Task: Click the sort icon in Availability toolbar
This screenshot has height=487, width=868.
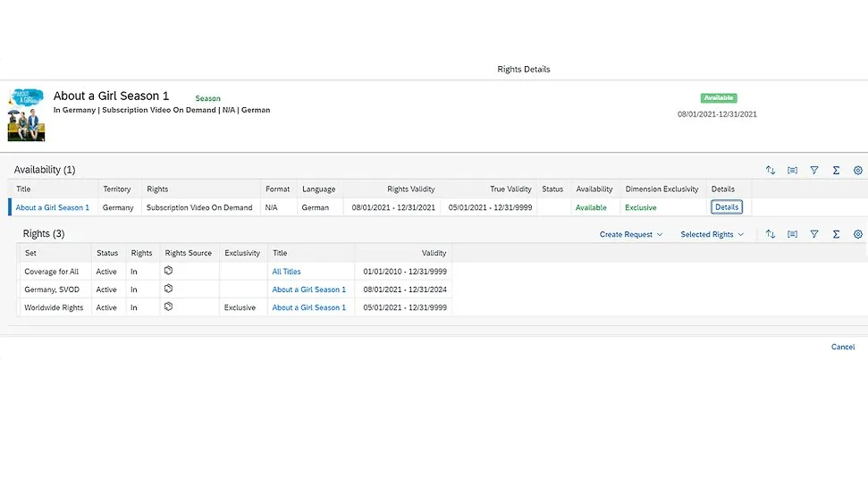Action: [x=771, y=170]
